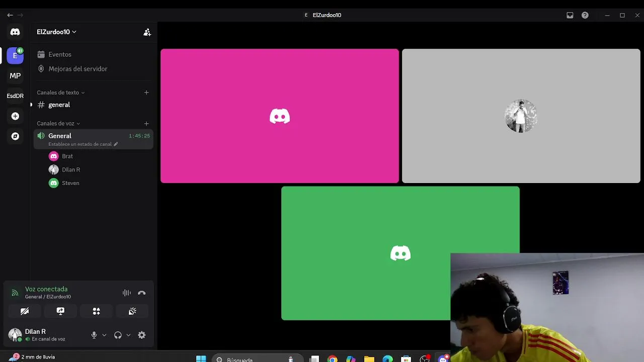Collapse Canales de texto category

60,93
